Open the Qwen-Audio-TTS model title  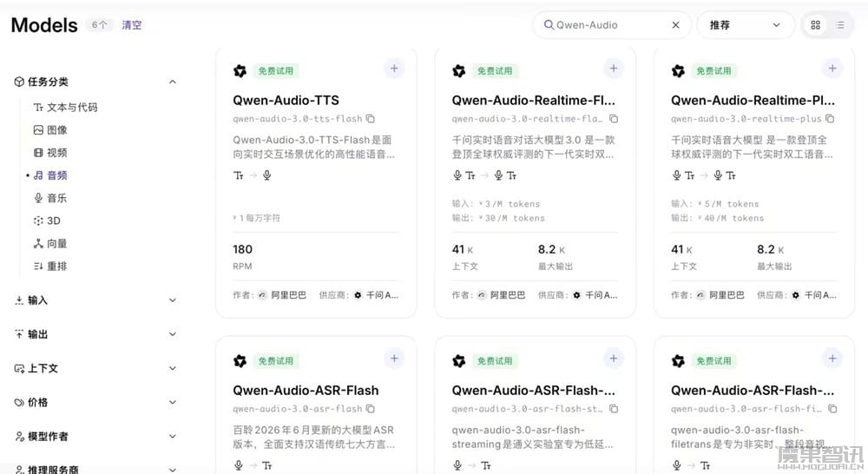[x=286, y=100]
